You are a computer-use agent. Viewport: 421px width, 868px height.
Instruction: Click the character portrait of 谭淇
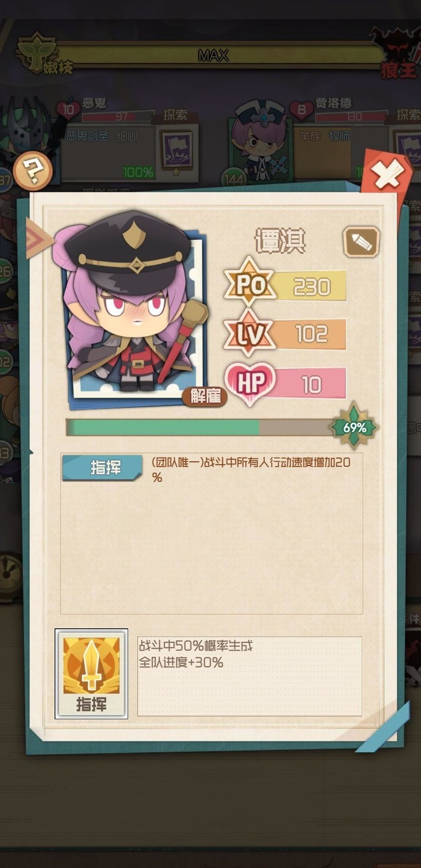pyautogui.click(x=132, y=308)
